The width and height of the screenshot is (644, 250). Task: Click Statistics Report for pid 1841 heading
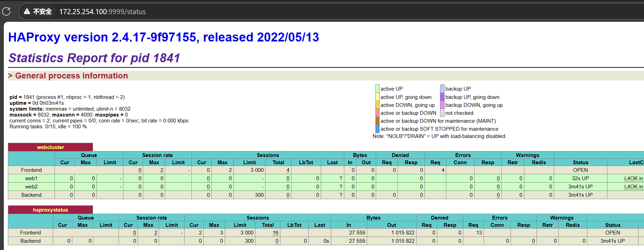(x=94, y=58)
